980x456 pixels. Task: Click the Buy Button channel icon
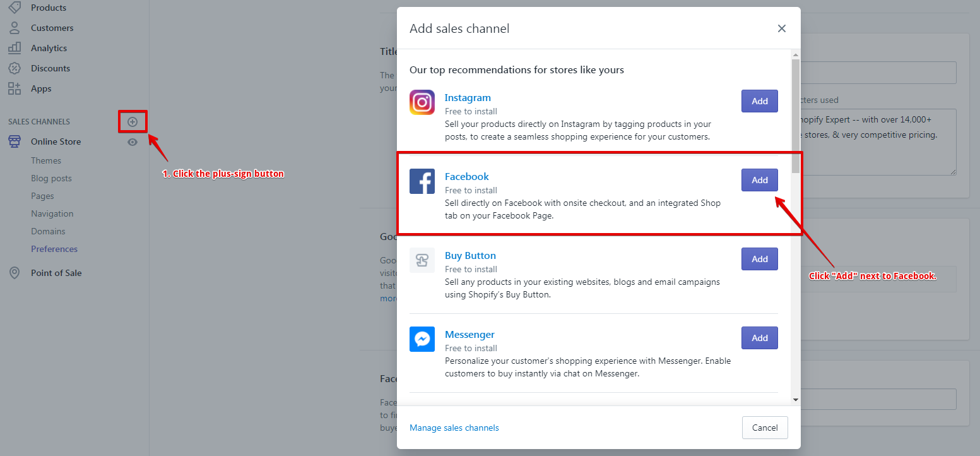click(x=422, y=260)
